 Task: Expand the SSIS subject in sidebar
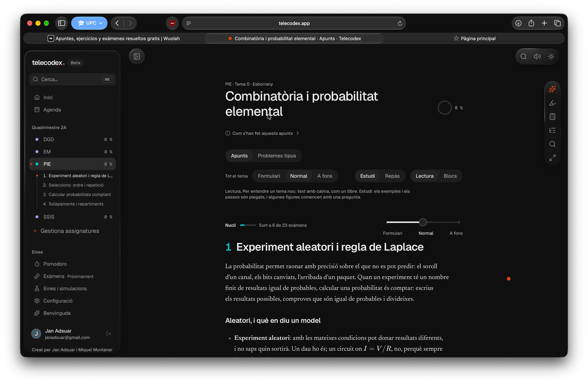click(x=72, y=217)
